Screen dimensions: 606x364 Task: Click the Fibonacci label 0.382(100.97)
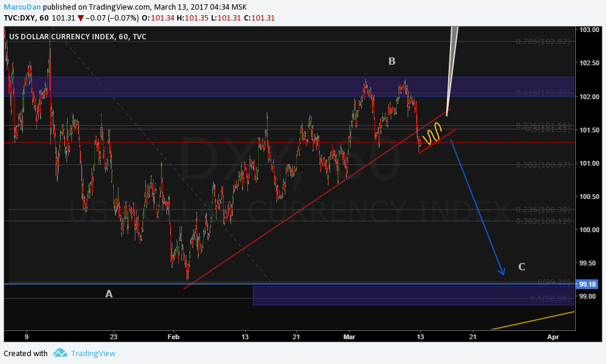point(543,164)
